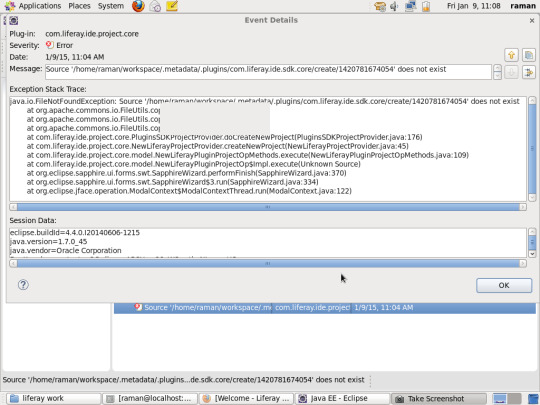
Task: Click the status bar error message
Action: pos(184,380)
